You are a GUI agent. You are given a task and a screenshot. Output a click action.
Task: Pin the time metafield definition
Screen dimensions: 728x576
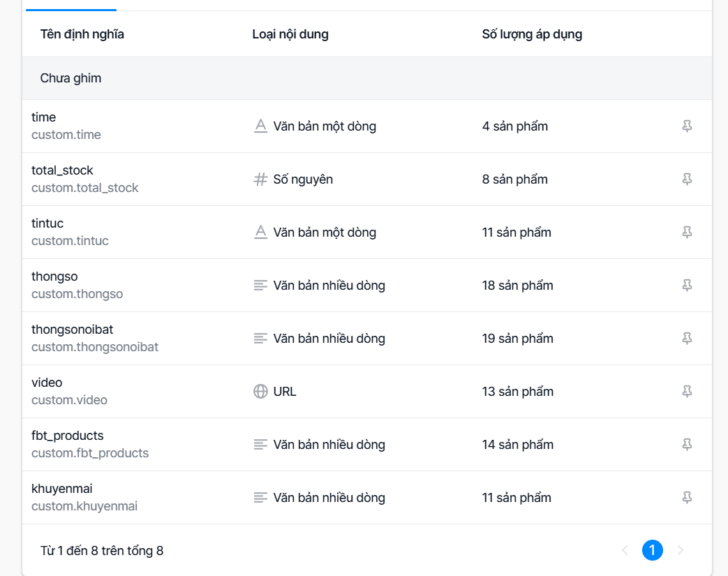(x=687, y=126)
